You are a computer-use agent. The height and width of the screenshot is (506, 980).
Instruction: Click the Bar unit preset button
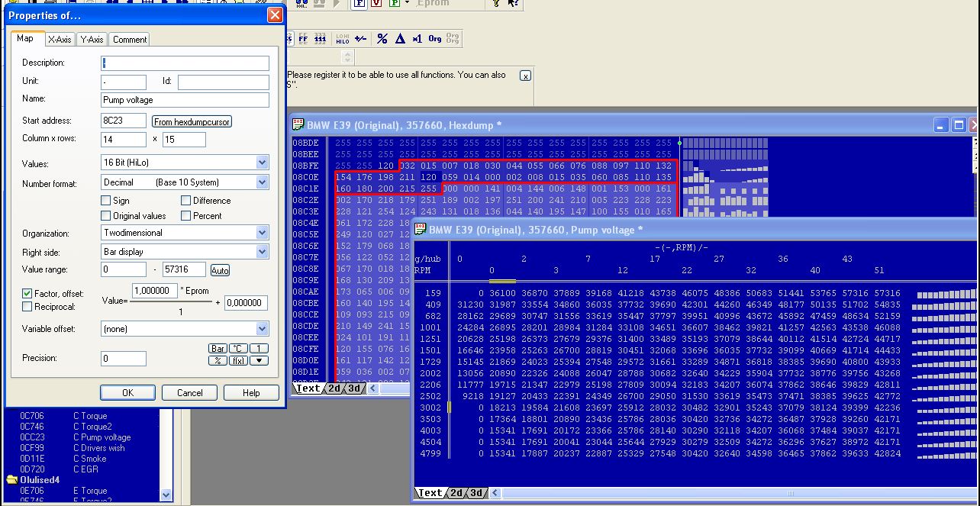pyautogui.click(x=218, y=349)
